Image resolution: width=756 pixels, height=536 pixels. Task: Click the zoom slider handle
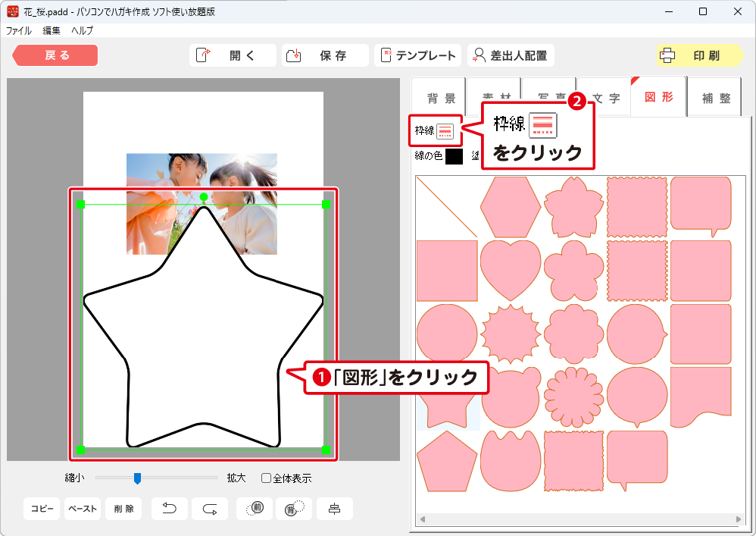coord(137,478)
